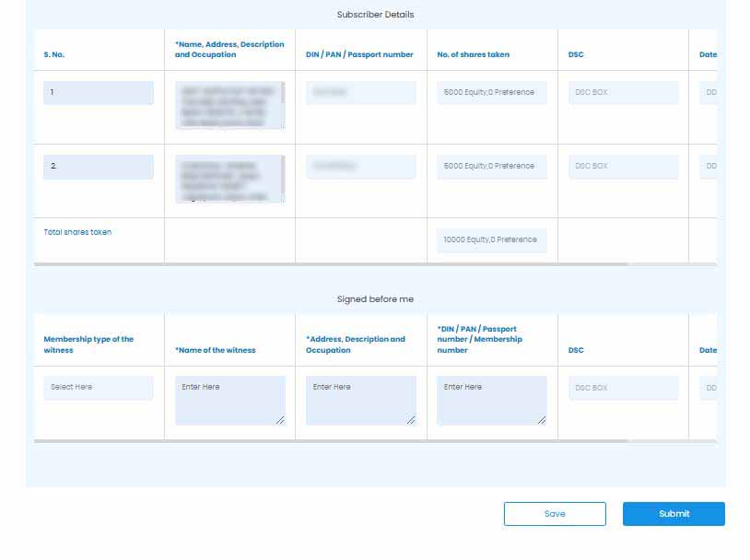Click the Save button
This screenshot has width=750, height=560.
coord(555,514)
